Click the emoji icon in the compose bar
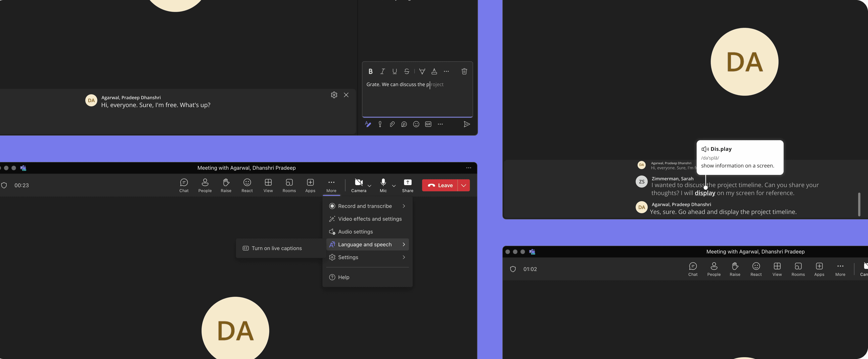 (x=416, y=124)
